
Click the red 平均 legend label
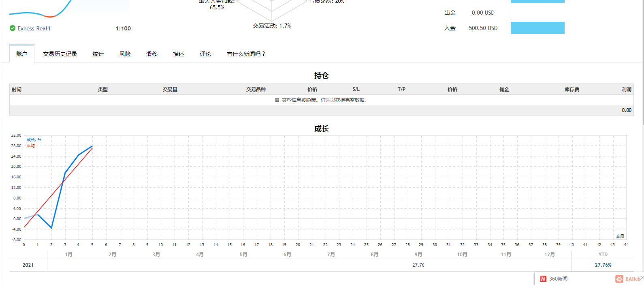point(31,146)
